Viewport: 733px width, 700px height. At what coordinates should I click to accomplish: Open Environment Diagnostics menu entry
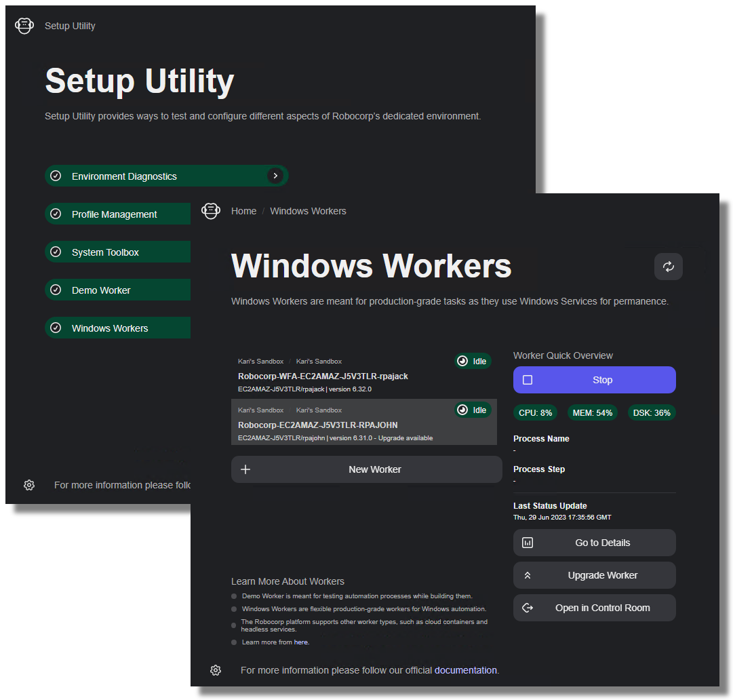click(166, 176)
